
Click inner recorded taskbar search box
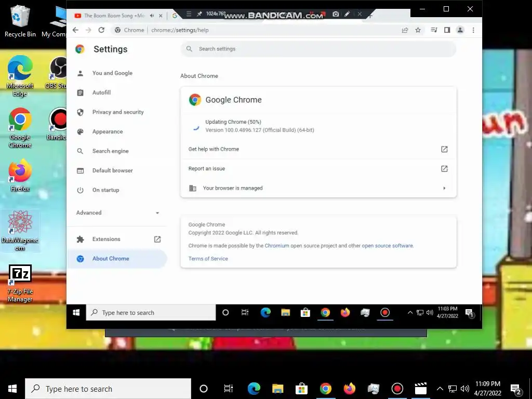151,312
